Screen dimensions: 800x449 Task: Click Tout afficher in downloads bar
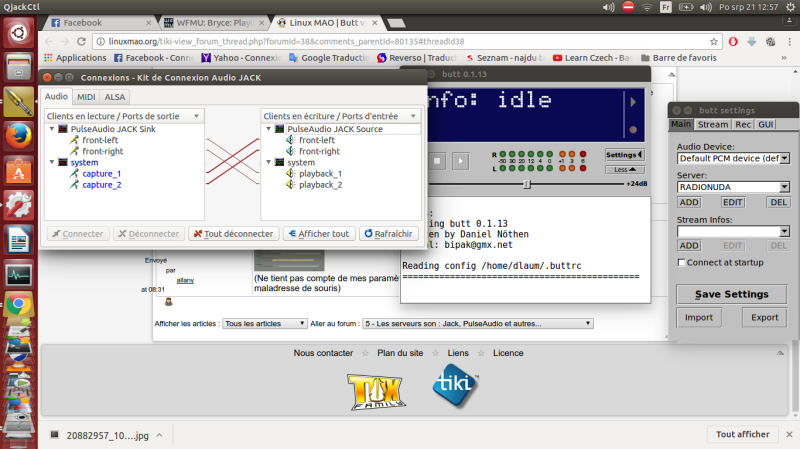[x=742, y=434]
